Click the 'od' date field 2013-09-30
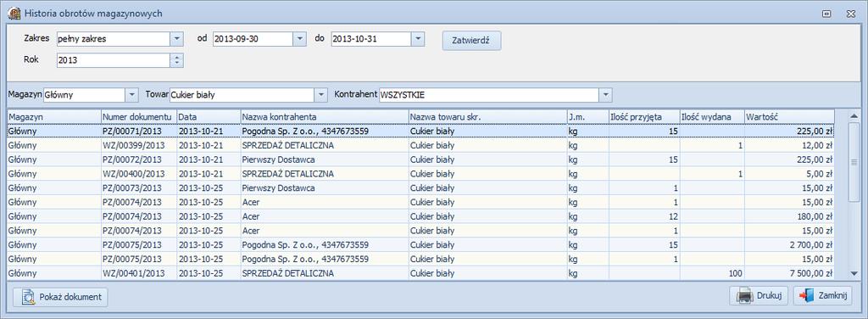Viewport: 868px width, 319px height. pyautogui.click(x=253, y=39)
